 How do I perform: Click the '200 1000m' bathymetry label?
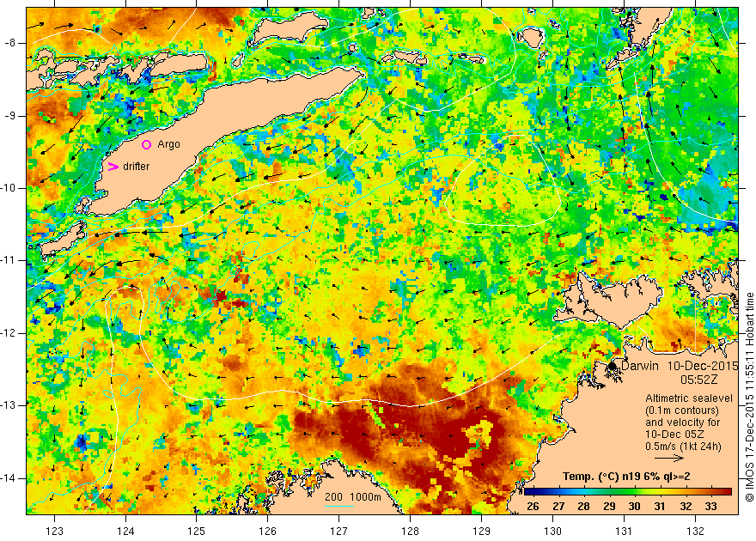pyautogui.click(x=353, y=497)
